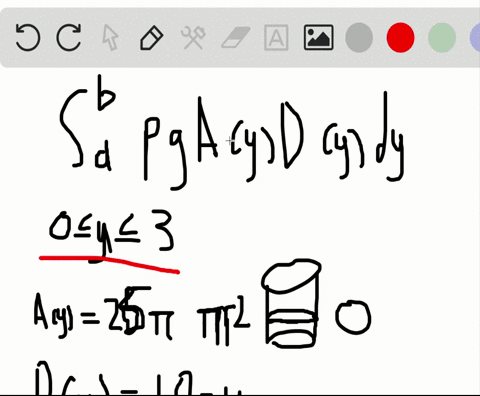480x396 pixels.
Task: Select the pen drawing tool
Action: click(152, 38)
